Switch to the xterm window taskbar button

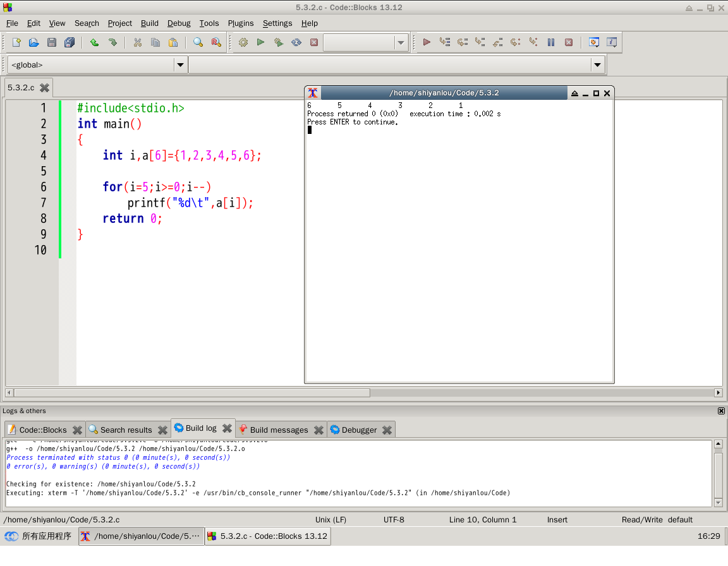[x=142, y=536]
